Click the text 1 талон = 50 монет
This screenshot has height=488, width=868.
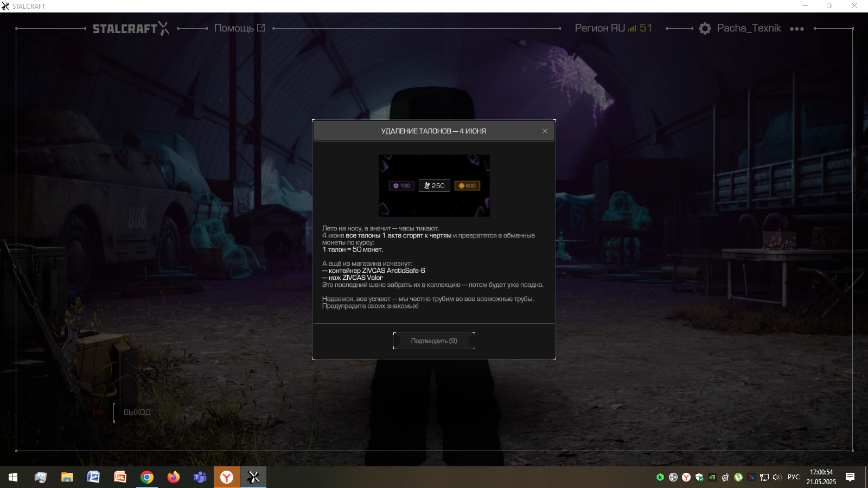tap(353, 249)
